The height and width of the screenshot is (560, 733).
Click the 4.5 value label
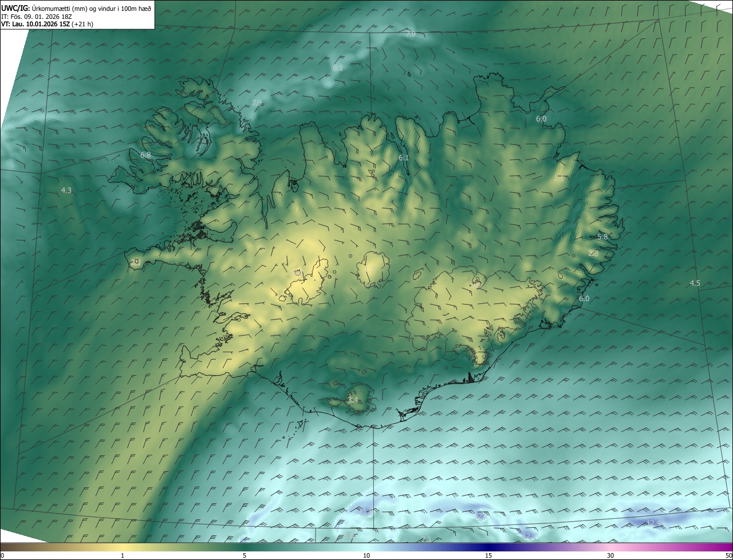point(695,283)
